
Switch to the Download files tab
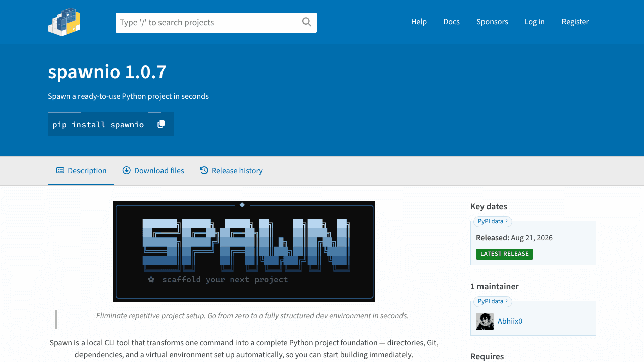(153, 171)
